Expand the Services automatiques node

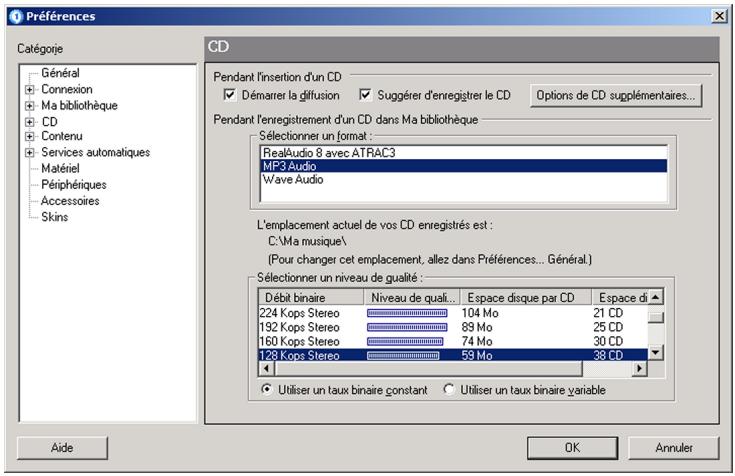coord(30,153)
